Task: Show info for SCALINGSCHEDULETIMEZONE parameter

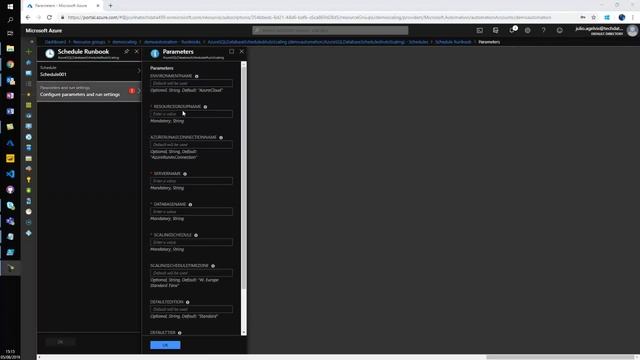Action: tap(213, 266)
